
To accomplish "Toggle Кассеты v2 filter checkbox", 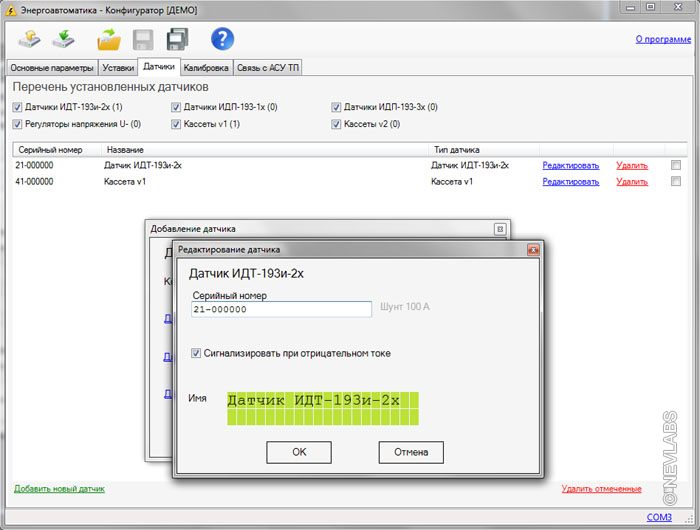I will (x=337, y=124).
